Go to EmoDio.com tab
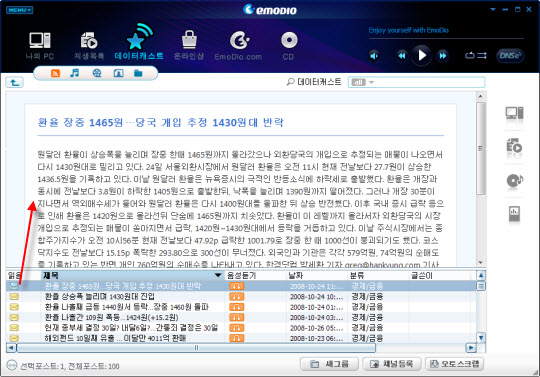The image size is (540, 377). pos(238,46)
